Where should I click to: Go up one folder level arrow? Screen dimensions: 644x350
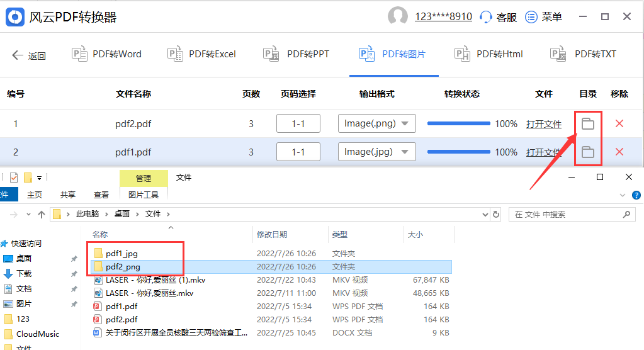coord(42,215)
